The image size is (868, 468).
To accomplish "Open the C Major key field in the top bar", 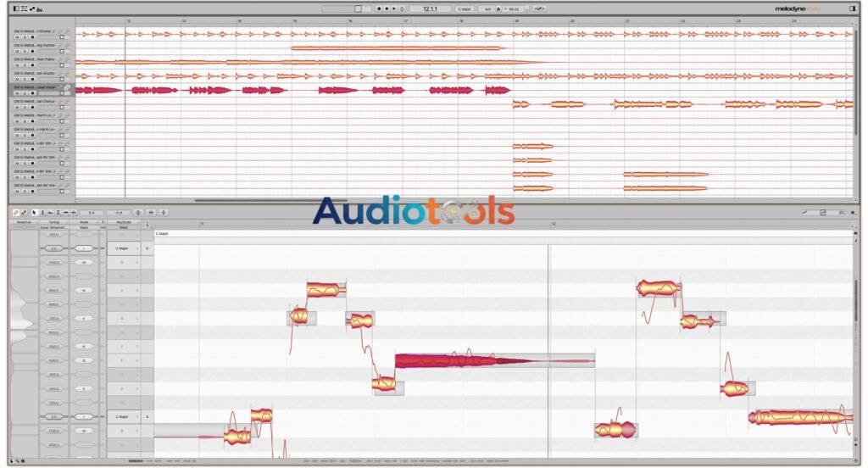I will (465, 8).
